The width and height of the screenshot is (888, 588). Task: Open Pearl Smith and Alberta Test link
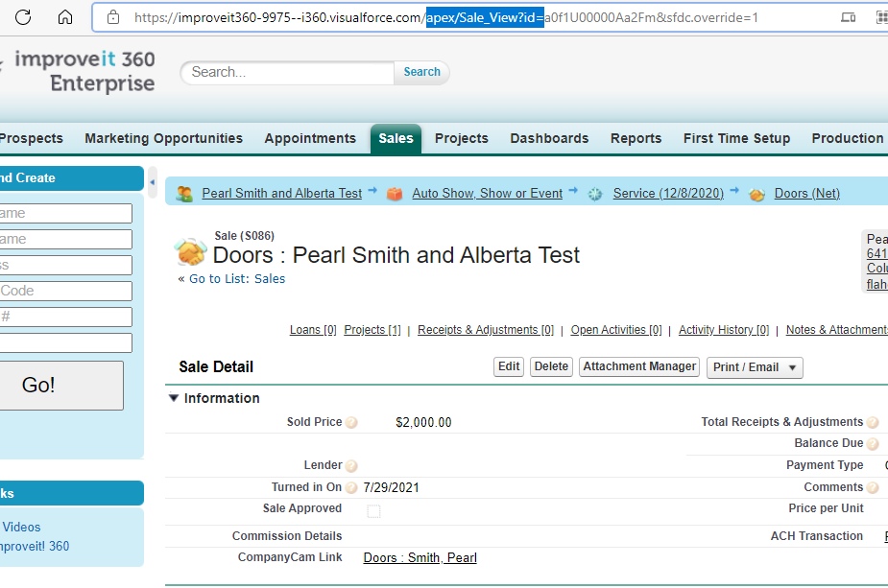281,194
